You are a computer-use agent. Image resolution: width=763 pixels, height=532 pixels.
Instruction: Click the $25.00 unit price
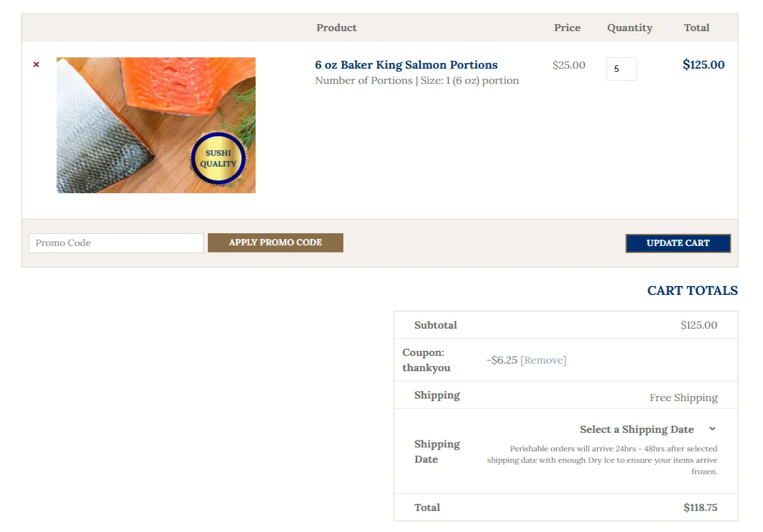click(x=569, y=65)
